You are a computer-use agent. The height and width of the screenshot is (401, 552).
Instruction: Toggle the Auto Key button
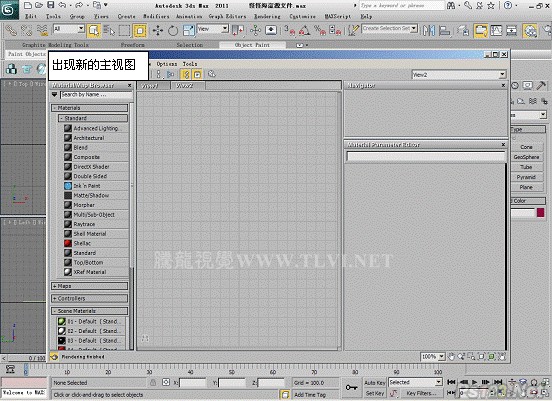375,382
